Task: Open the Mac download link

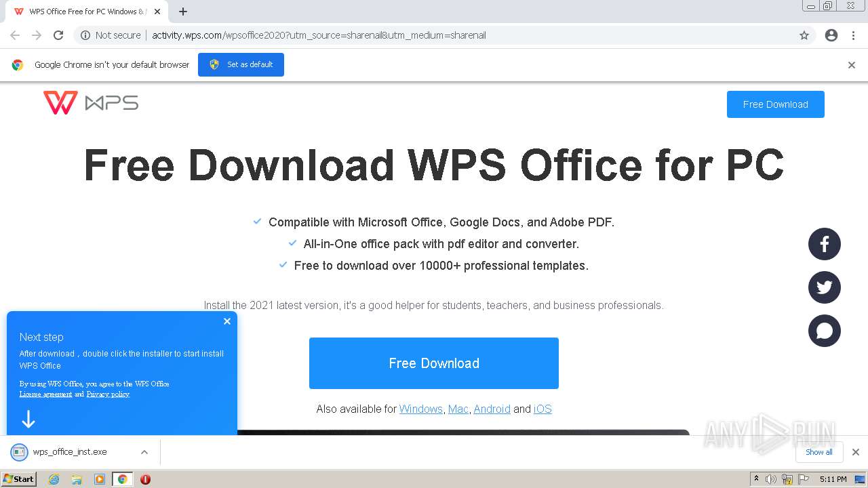Action: pyautogui.click(x=458, y=409)
